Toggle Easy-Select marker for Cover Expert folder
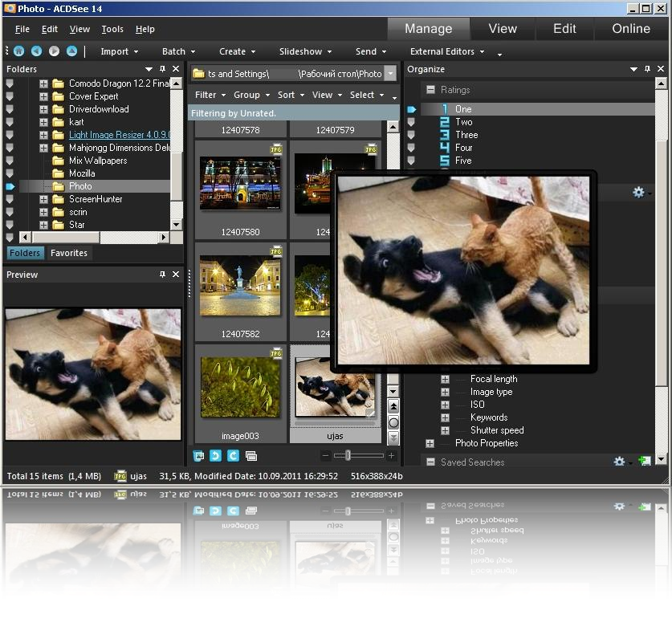This screenshot has height=639, width=672. coord(10,96)
